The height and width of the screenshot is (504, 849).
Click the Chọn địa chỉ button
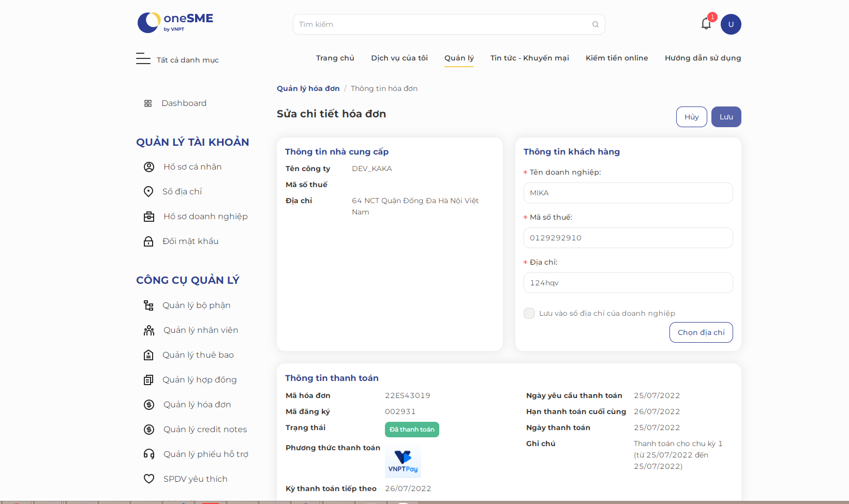coord(701,332)
